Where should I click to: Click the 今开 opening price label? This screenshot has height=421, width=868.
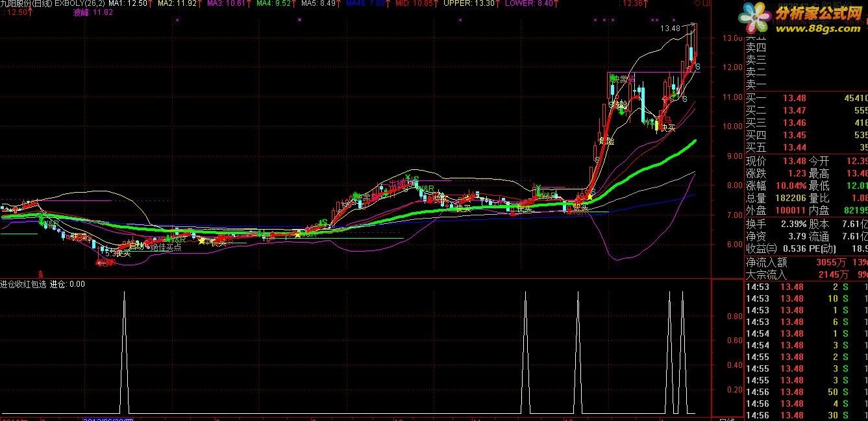click(819, 161)
